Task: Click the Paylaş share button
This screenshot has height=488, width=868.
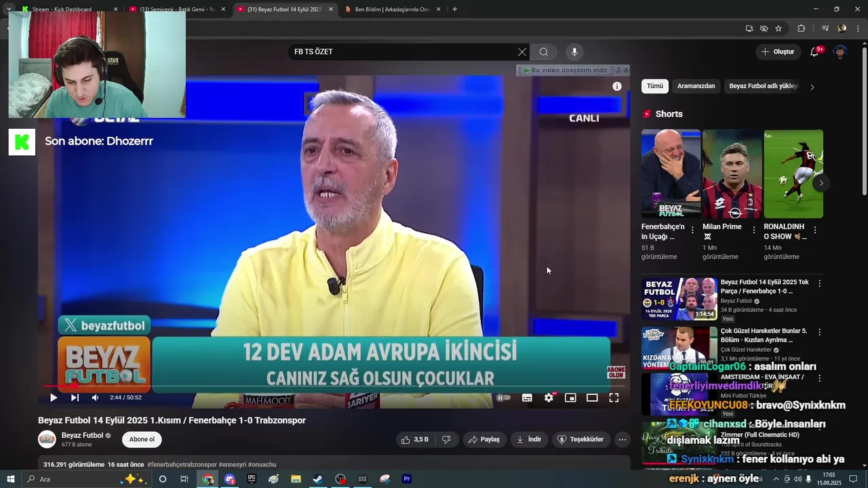Action: (484, 439)
